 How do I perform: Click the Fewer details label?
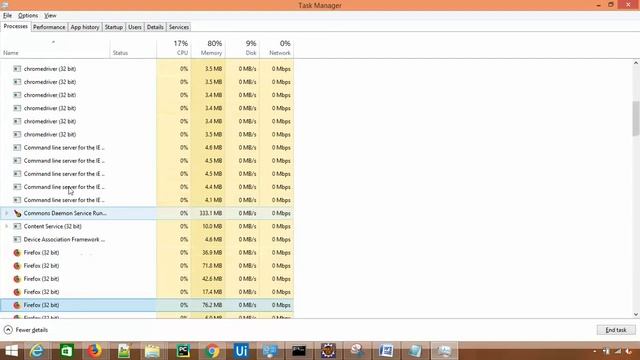(32, 330)
